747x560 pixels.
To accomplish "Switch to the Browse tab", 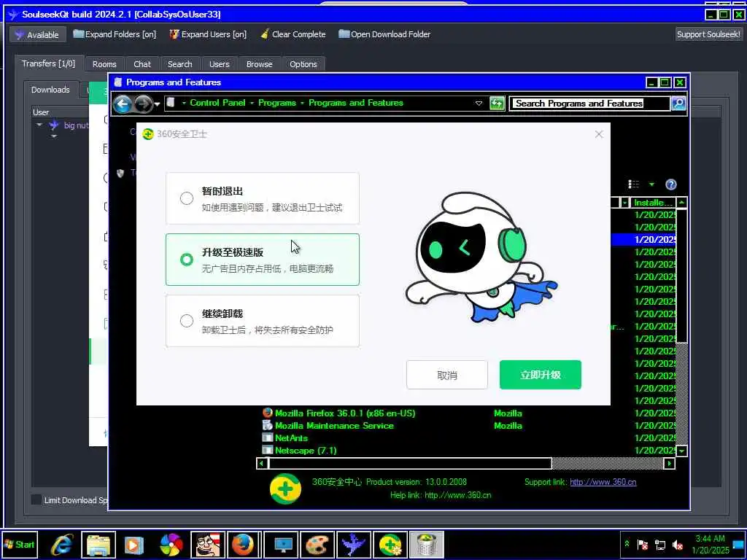I will 259,64.
